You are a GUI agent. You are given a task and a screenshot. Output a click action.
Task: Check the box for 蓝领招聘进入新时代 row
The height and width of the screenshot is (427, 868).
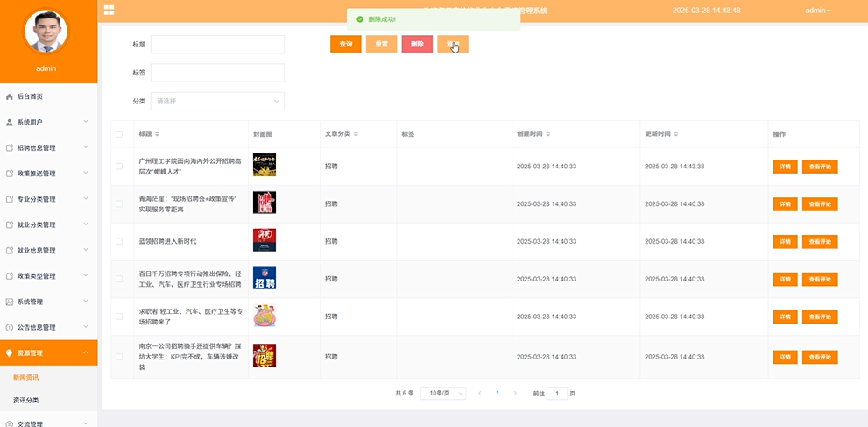[x=119, y=241]
